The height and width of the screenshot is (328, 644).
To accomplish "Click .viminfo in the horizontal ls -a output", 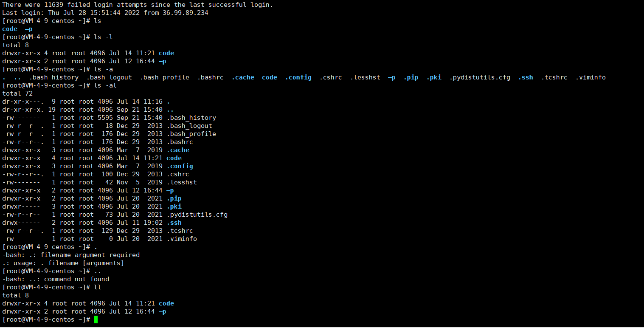I will coord(591,77).
